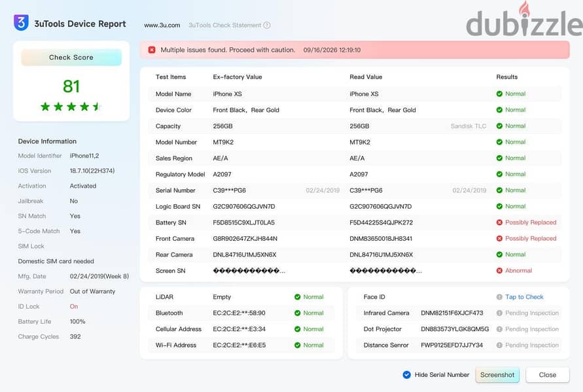
Task: Click the Model Number green Normal check icon
Action: pyautogui.click(x=499, y=142)
